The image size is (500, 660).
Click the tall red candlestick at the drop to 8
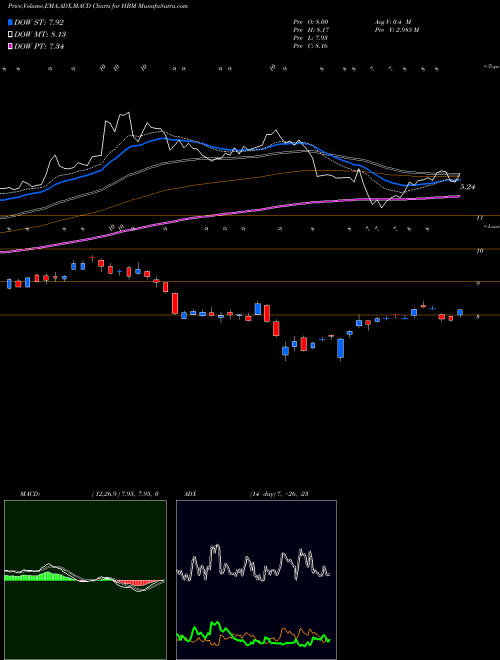[175, 303]
